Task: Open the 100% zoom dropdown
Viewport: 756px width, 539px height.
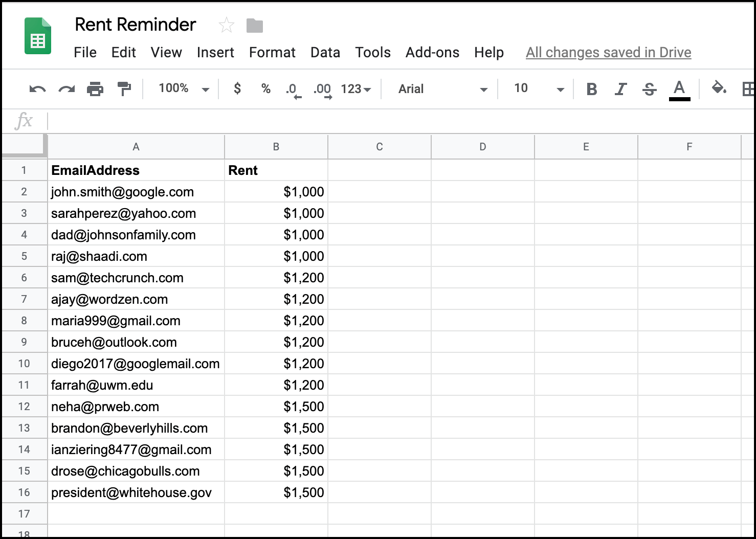Action: pyautogui.click(x=184, y=88)
